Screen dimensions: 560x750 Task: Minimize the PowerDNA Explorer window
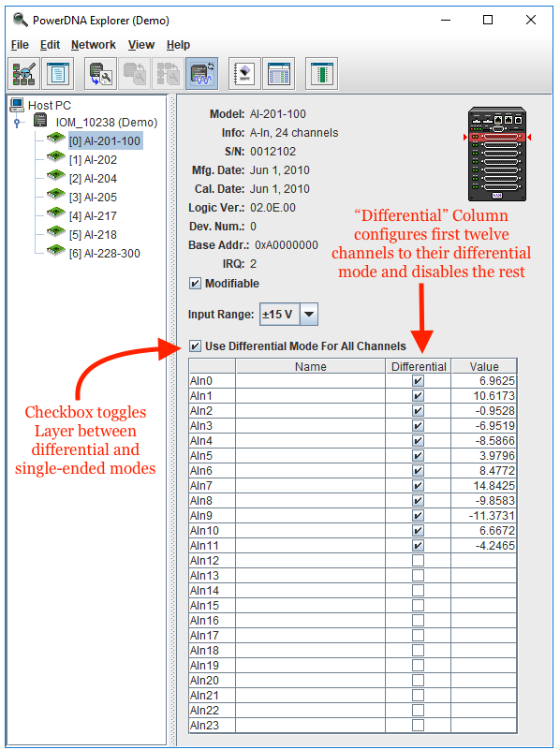tap(446, 20)
